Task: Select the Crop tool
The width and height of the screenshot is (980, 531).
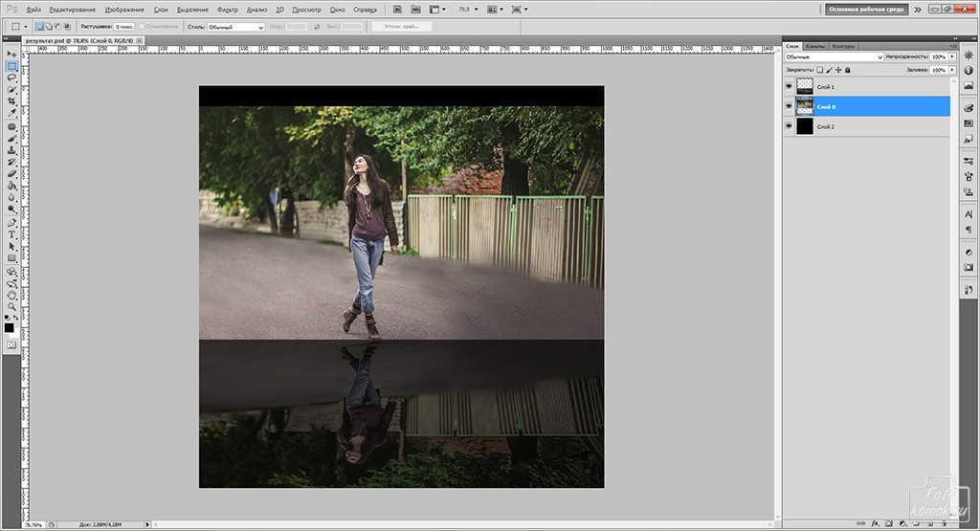Action: pos(11,100)
